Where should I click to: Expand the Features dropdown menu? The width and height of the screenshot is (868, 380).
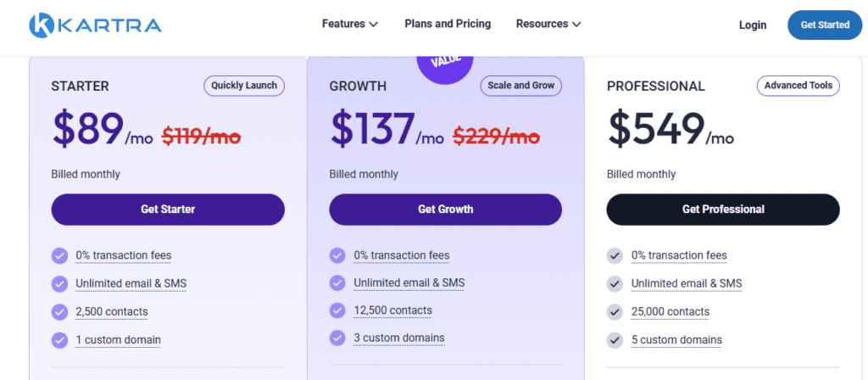[349, 24]
